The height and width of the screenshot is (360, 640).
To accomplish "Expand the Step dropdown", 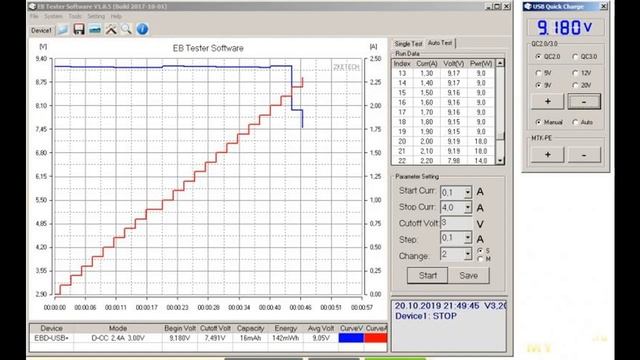I will 468,238.
